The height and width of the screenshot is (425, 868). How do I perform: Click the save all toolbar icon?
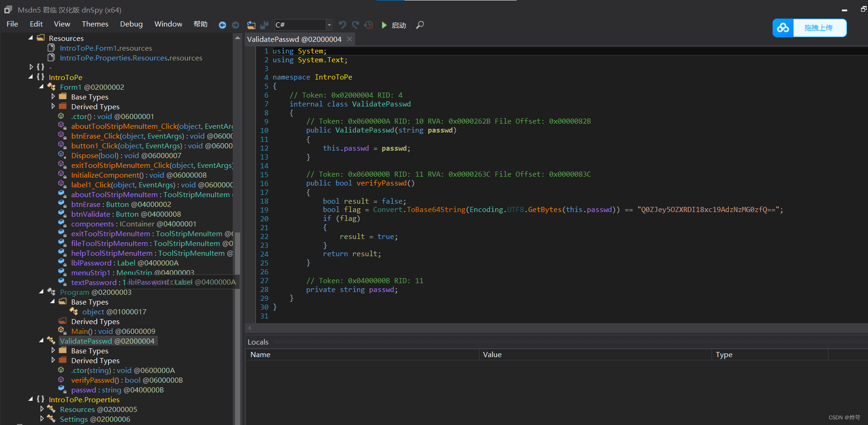[x=264, y=25]
